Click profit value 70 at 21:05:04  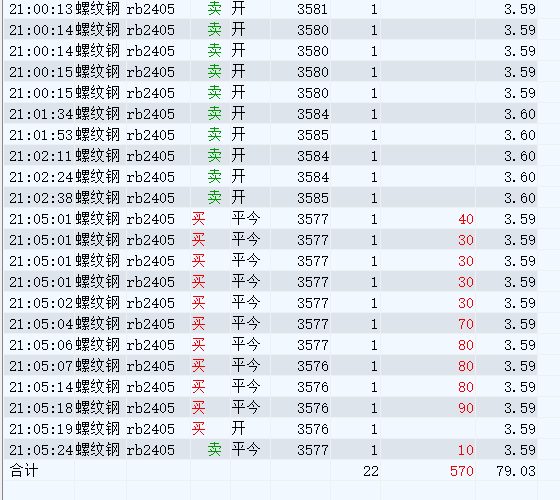466,324
